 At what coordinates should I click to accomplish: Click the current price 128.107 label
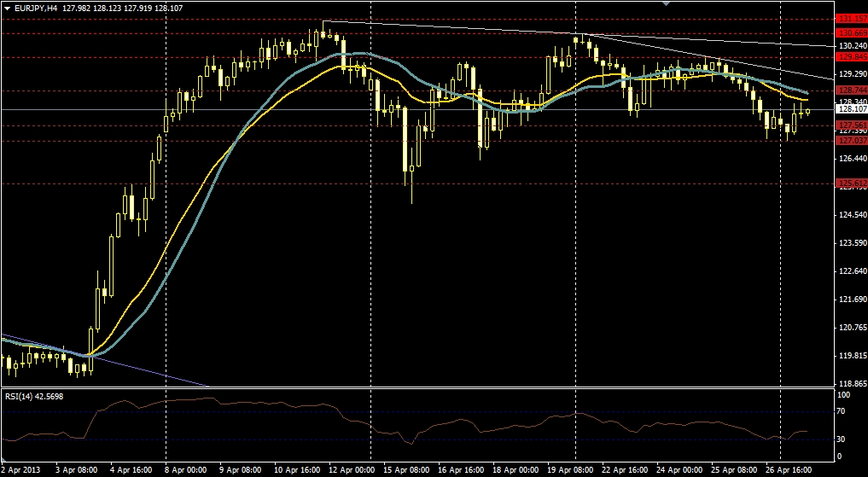point(848,109)
